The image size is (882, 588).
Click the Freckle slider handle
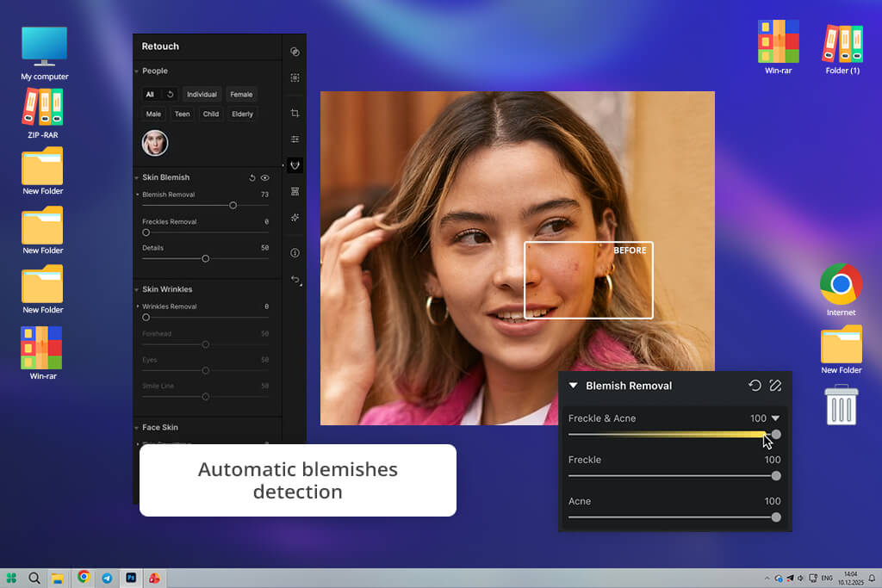click(x=776, y=476)
